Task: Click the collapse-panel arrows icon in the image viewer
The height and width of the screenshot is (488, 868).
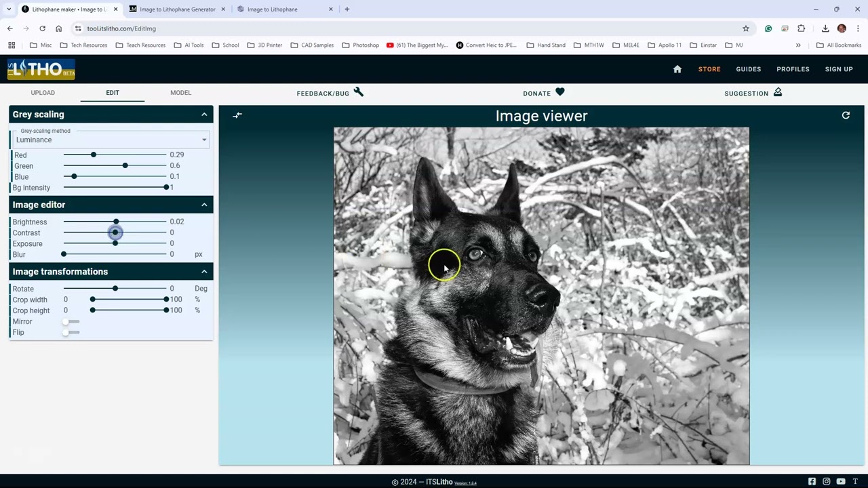Action: click(237, 115)
